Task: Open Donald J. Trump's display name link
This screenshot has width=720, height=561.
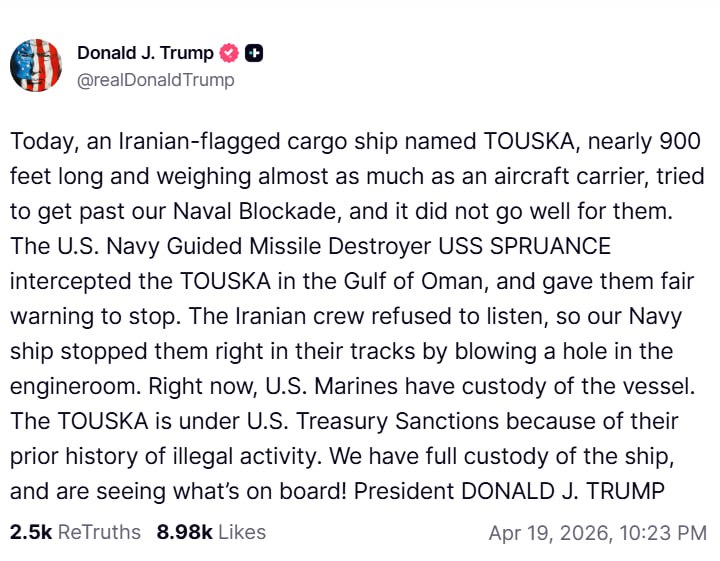Action: pos(145,54)
